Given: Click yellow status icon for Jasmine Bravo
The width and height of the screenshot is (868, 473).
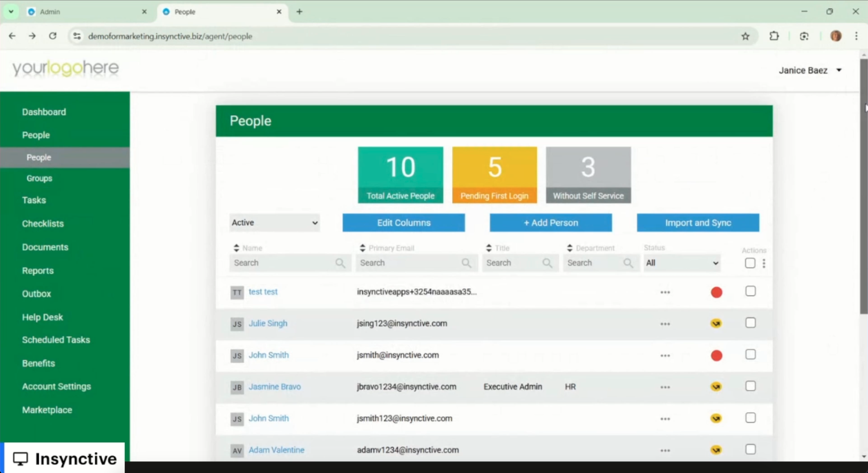Looking at the screenshot, I should pos(716,387).
